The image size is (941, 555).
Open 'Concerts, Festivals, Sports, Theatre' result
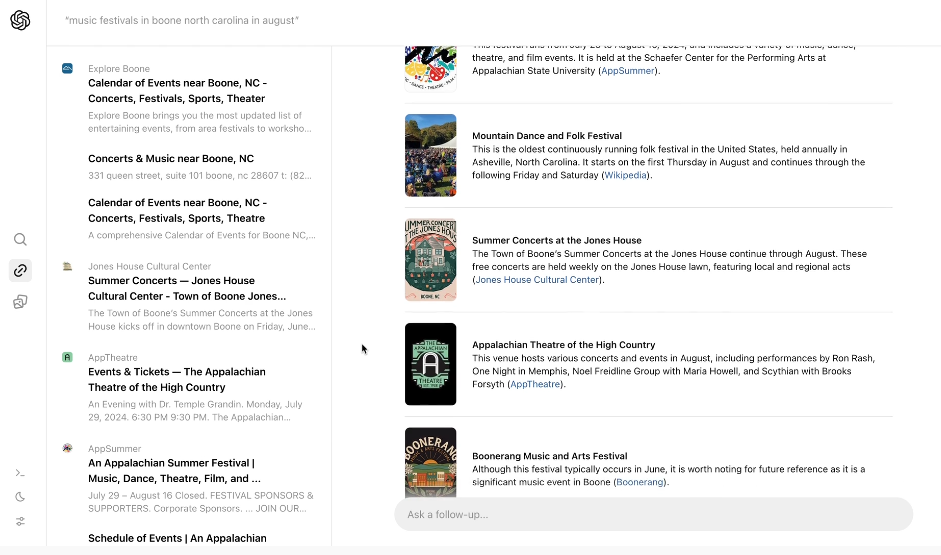tap(176, 211)
